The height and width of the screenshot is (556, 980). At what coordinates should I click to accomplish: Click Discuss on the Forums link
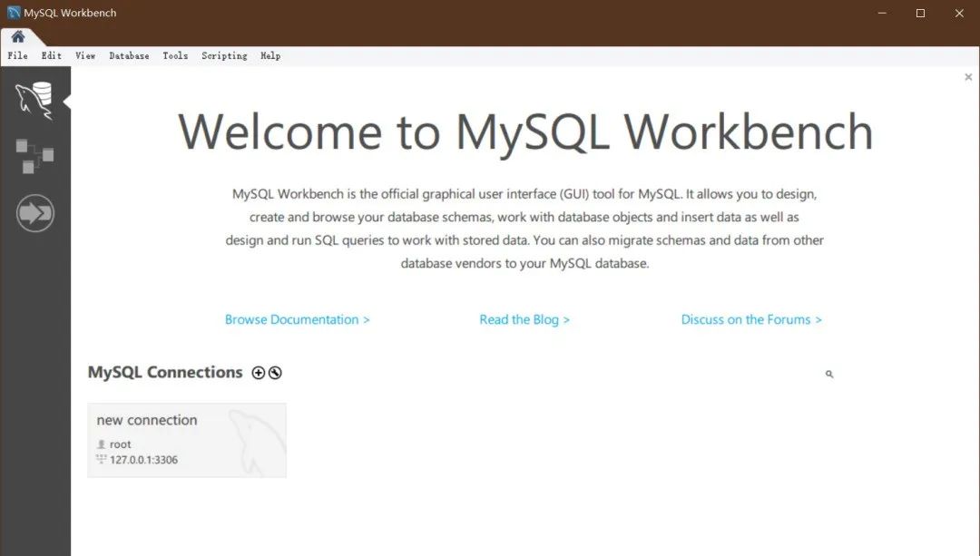pyautogui.click(x=751, y=320)
